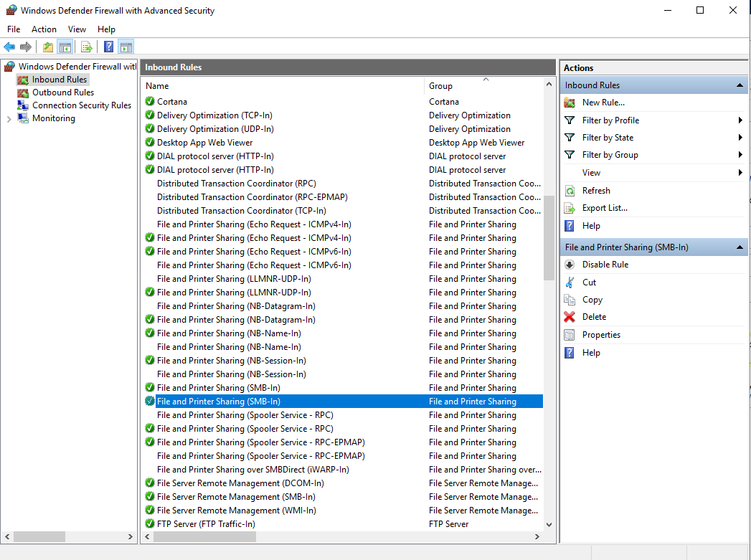Click the Export List icon in Actions

coord(570,208)
